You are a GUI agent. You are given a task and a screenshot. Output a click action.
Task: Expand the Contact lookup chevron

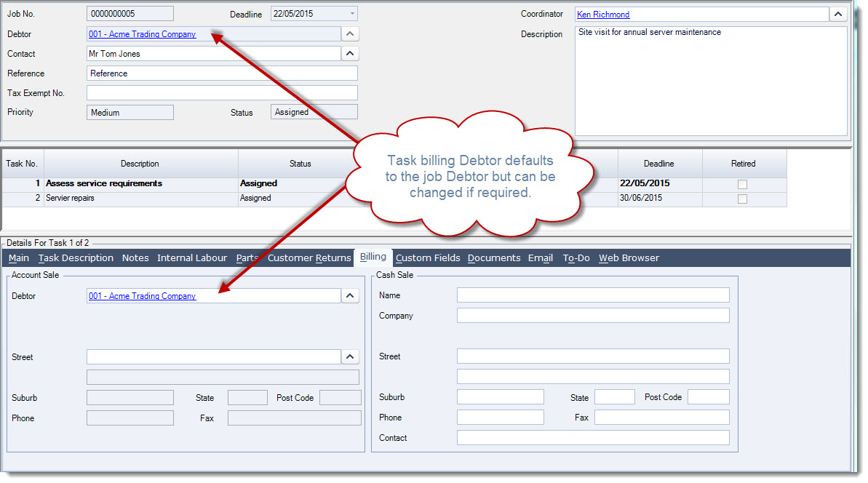click(350, 54)
